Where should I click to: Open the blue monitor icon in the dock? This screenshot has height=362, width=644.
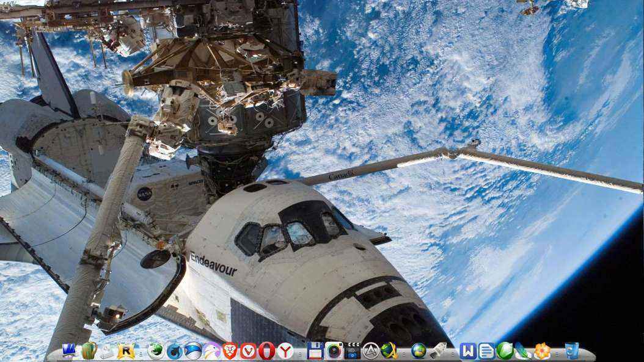(68, 350)
